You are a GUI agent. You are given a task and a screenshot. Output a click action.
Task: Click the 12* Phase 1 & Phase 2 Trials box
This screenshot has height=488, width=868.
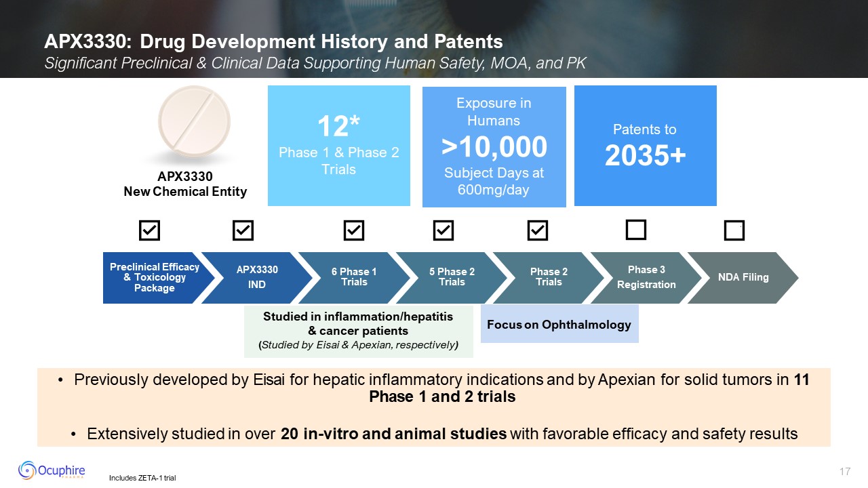339,145
